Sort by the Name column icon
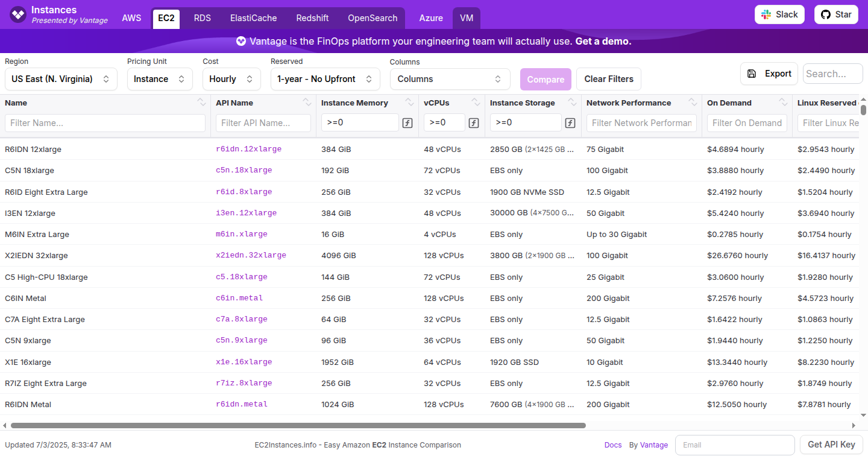 [201, 103]
